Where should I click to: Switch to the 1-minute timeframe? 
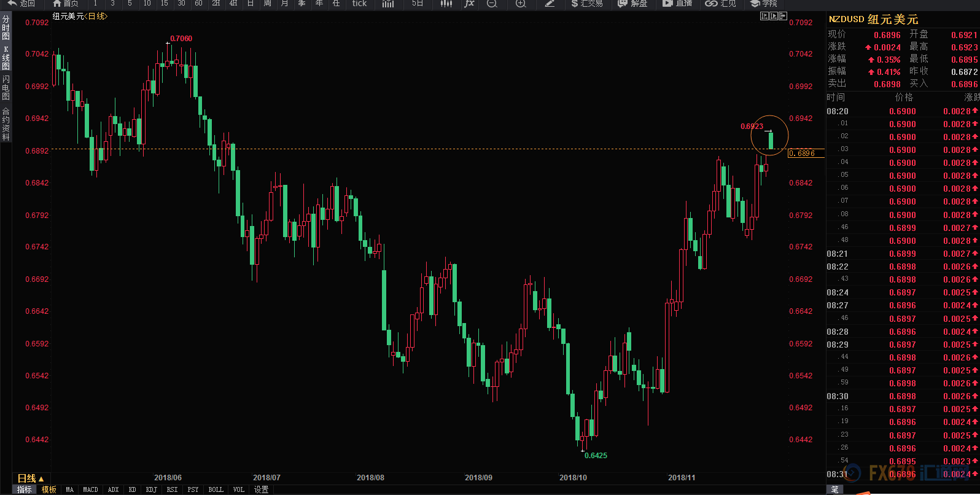tap(95, 4)
